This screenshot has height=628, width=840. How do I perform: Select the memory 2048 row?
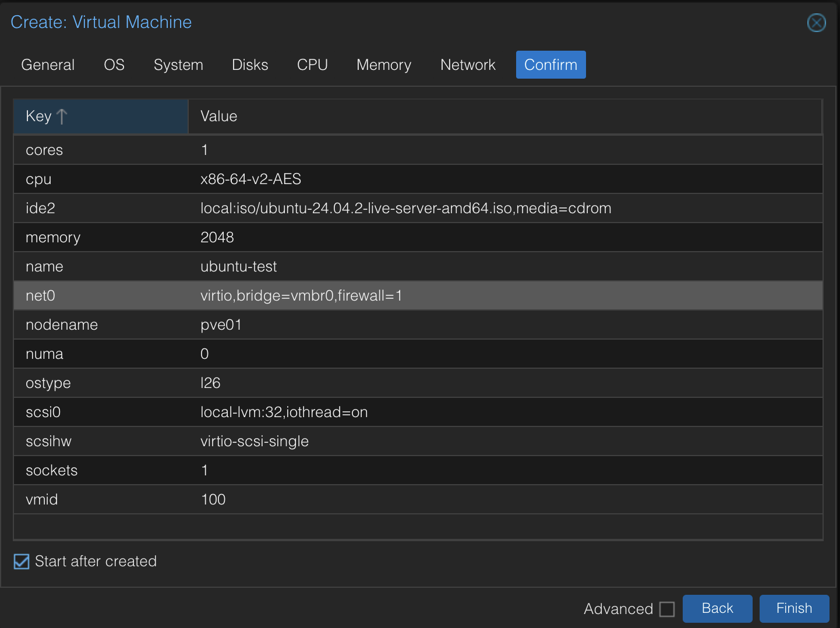click(x=217, y=238)
